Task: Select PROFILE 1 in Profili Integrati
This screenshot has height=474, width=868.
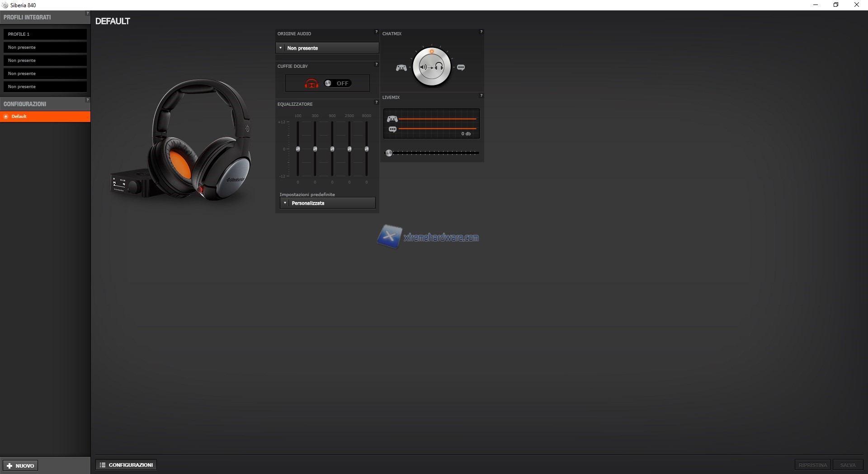Action: pos(45,34)
